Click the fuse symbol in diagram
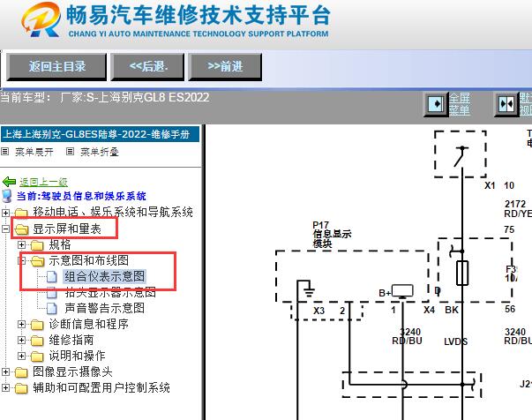The height and width of the screenshot is (420, 532). pyautogui.click(x=462, y=273)
